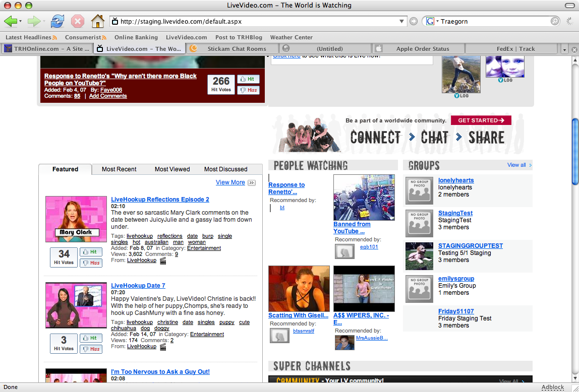This screenshot has width=579, height=392.
Task: Click the Entertainment category link for LiveHookup Date 7
Action: 207,334
